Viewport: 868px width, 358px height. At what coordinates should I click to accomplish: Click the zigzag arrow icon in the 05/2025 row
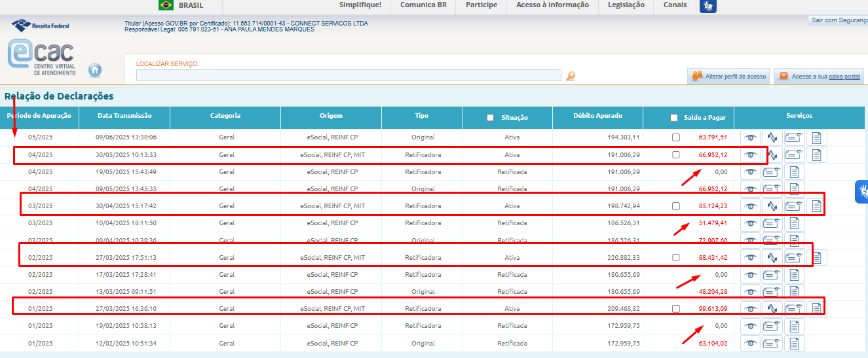pyautogui.click(x=772, y=137)
